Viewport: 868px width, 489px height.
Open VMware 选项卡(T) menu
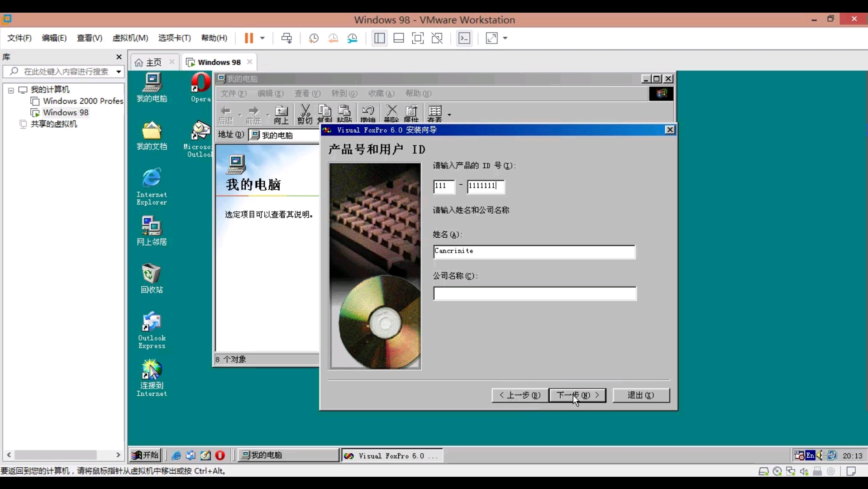[x=174, y=38]
